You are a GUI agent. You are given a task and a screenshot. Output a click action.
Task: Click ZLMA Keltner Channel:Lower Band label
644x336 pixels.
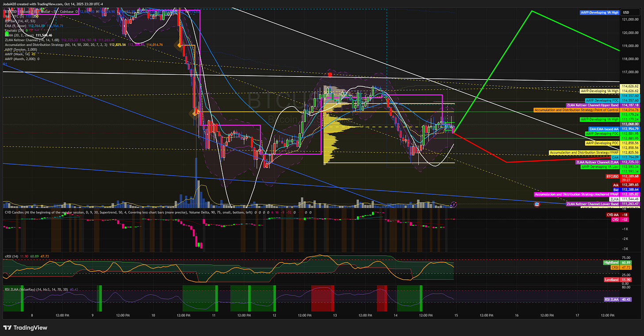(x=593, y=204)
